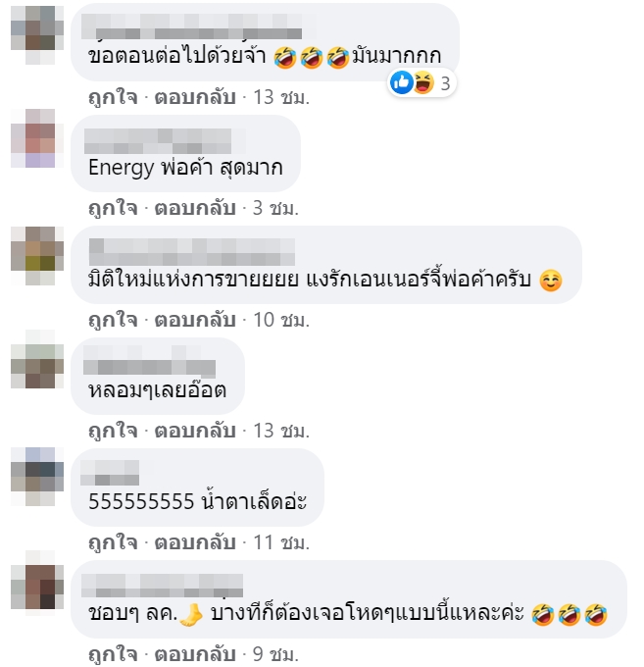Click avatar next to หลอมๆเลยอ๊อต comment
The width and height of the screenshot is (644, 667).
tap(37, 359)
